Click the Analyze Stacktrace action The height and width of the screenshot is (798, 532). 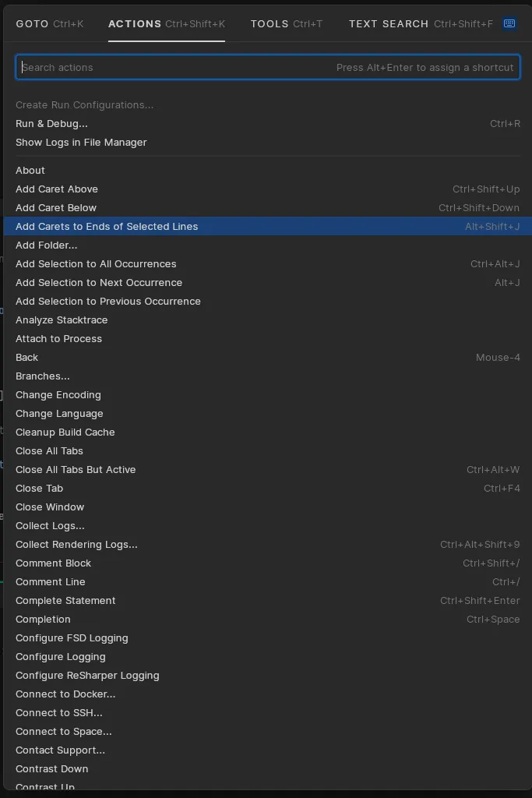pos(62,320)
